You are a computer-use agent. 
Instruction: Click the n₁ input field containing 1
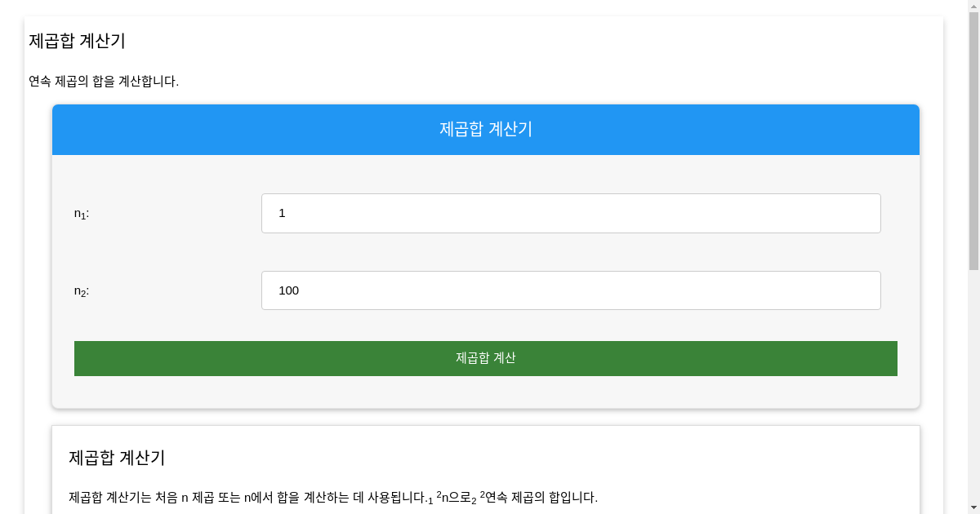[571, 213]
